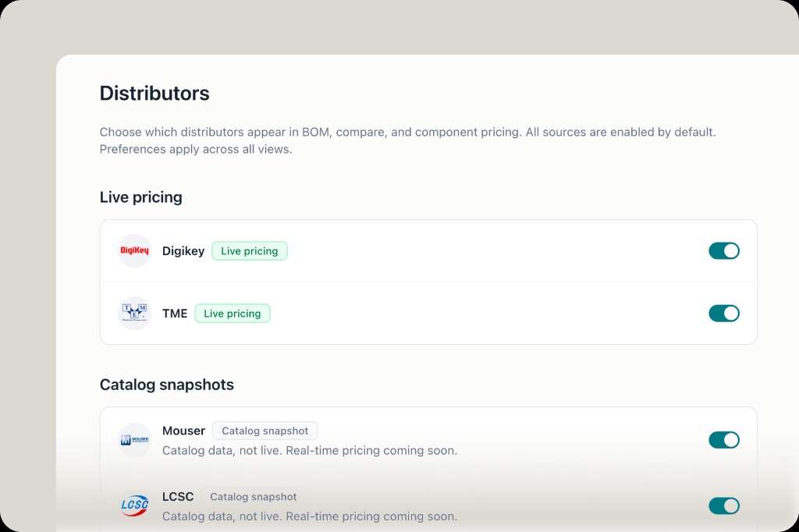The width and height of the screenshot is (799, 532).
Task: Click the Catalog snapshot badge beside Mouser
Action: coord(265,431)
